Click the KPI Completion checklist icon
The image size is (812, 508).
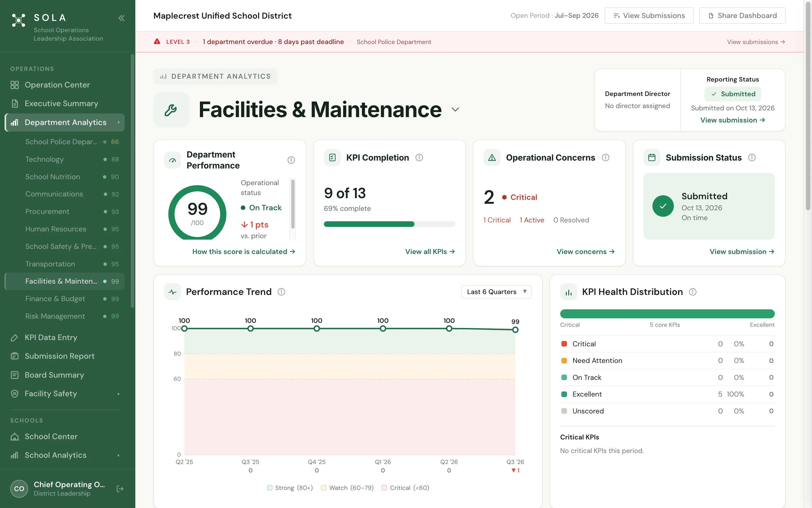click(x=332, y=157)
